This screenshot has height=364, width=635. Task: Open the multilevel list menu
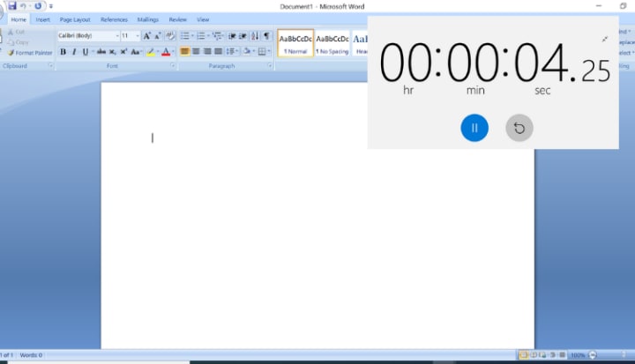coord(218,36)
